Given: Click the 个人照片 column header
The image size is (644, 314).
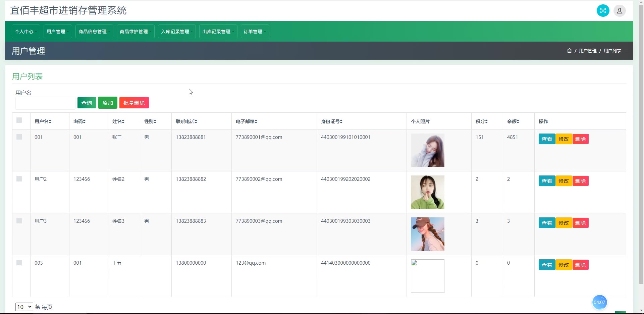Looking at the screenshot, I should 420,121.
